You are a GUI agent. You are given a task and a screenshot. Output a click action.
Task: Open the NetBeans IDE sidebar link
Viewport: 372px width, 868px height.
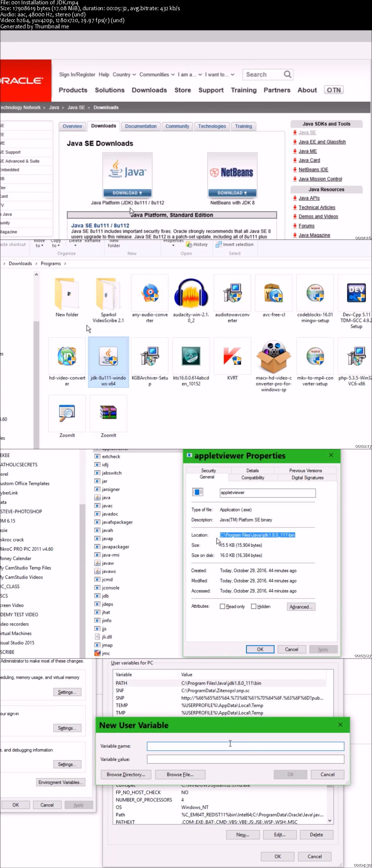click(313, 169)
